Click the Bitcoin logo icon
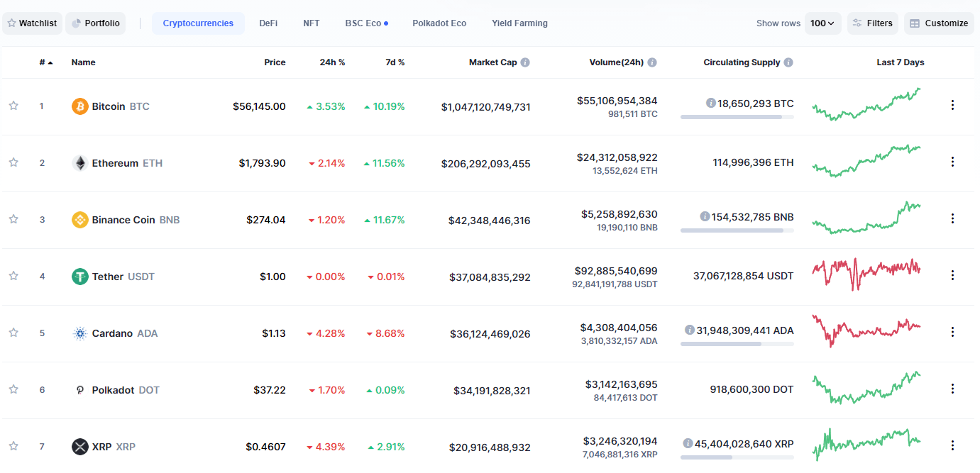 [x=80, y=106]
